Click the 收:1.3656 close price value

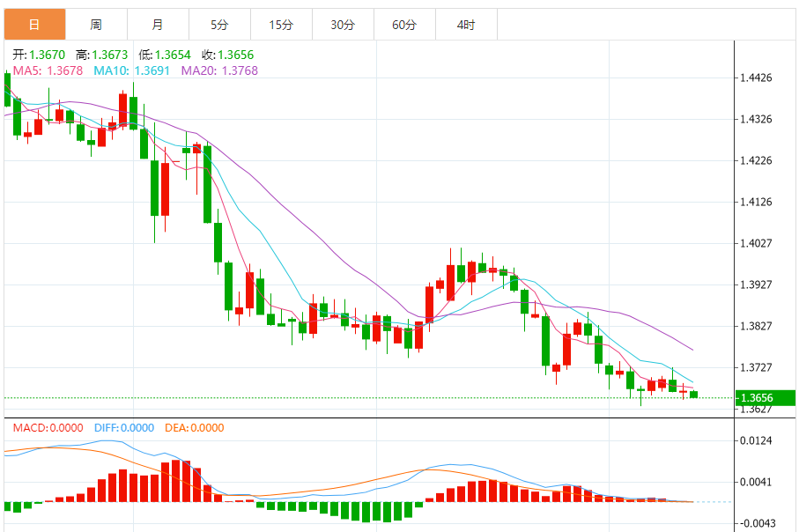pos(227,55)
